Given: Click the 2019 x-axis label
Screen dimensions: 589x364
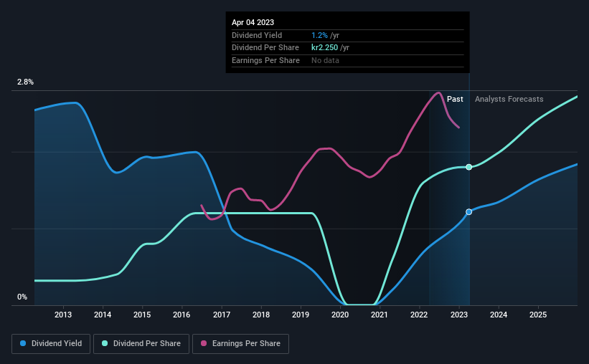Looking at the screenshot, I should click(x=301, y=315).
